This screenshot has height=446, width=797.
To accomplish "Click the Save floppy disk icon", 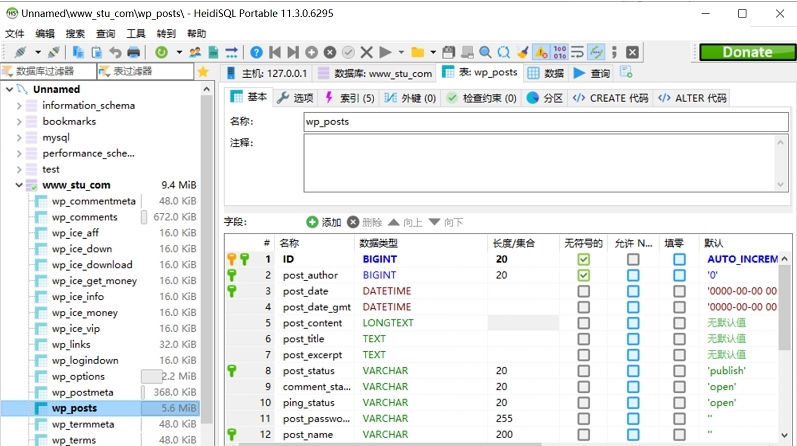I will tap(449, 52).
